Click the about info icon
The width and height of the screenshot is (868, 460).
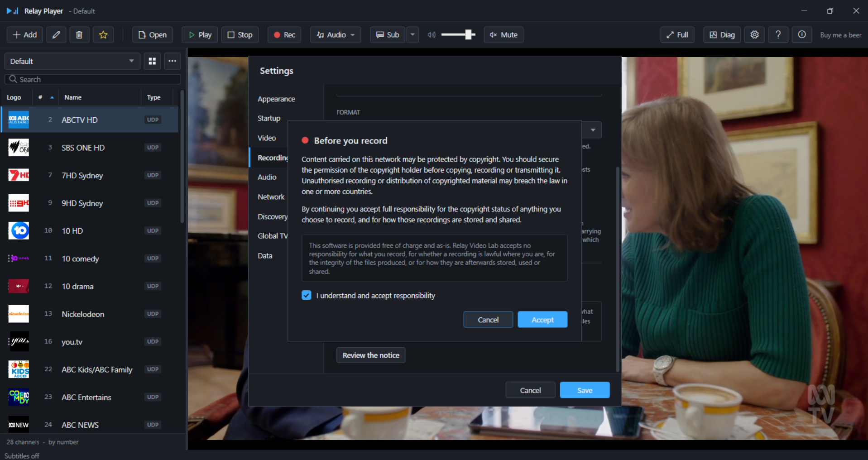click(x=801, y=35)
